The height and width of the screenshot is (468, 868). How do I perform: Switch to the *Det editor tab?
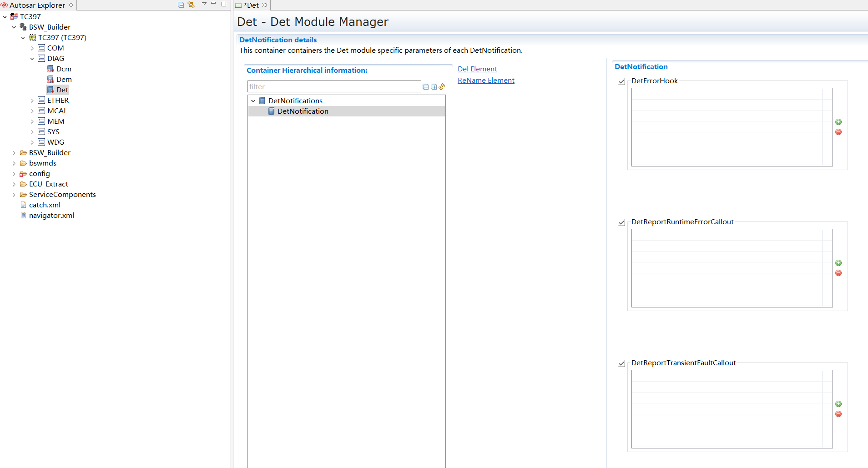tap(252, 5)
